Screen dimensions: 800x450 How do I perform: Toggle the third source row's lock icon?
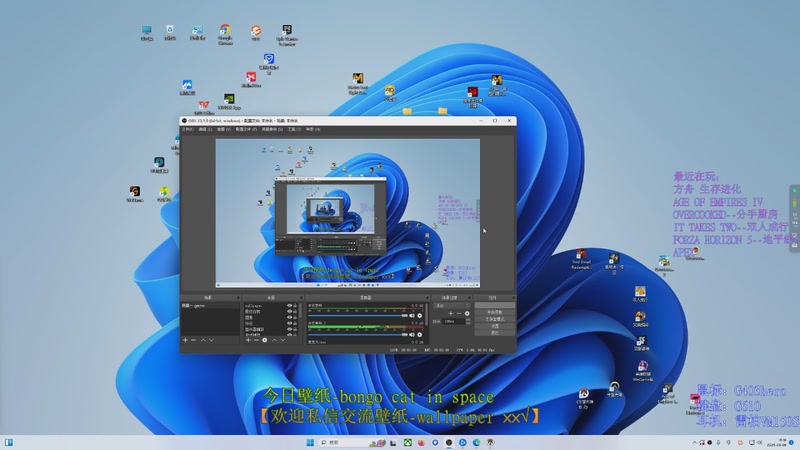295,317
